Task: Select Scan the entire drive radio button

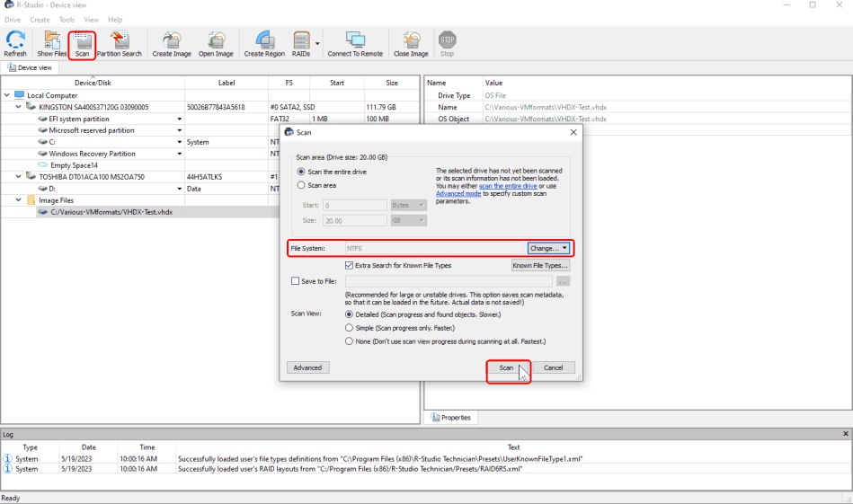Action: (301, 172)
